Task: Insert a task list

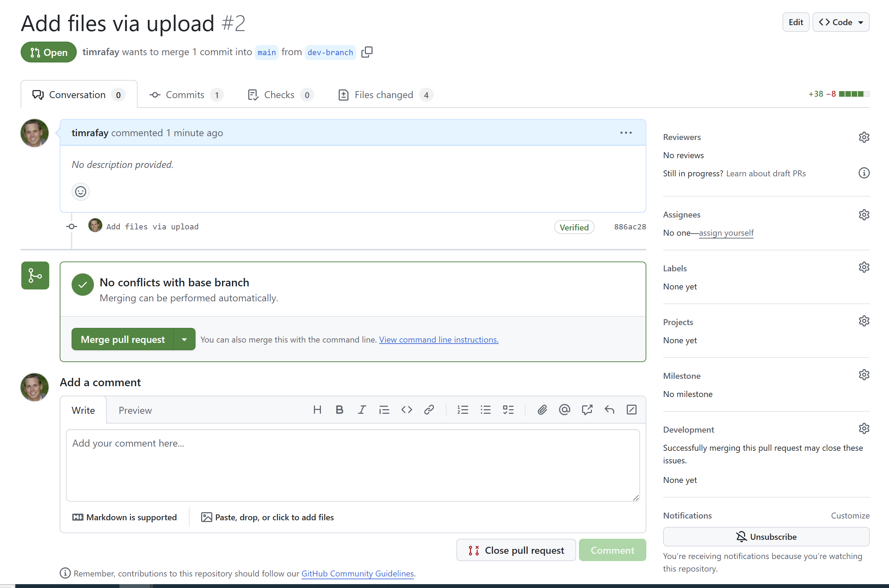Action: [508, 410]
